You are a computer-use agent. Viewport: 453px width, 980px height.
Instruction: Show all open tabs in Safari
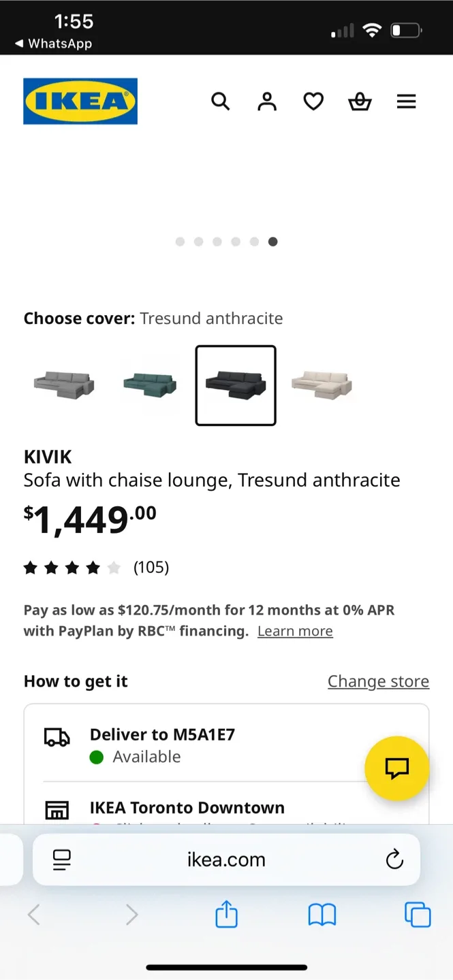[418, 915]
